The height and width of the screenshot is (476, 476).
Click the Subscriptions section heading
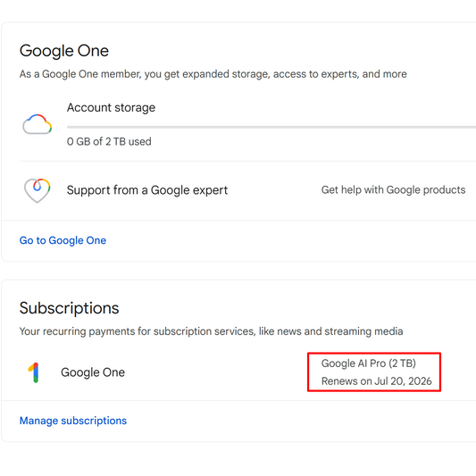(x=70, y=308)
